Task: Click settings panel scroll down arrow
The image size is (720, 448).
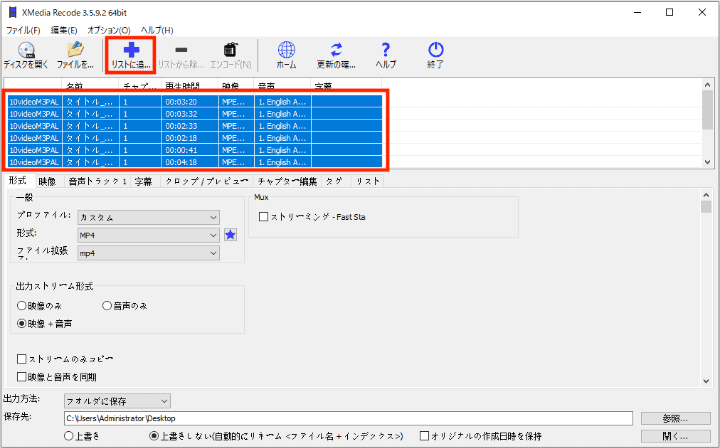Action: tap(706, 381)
